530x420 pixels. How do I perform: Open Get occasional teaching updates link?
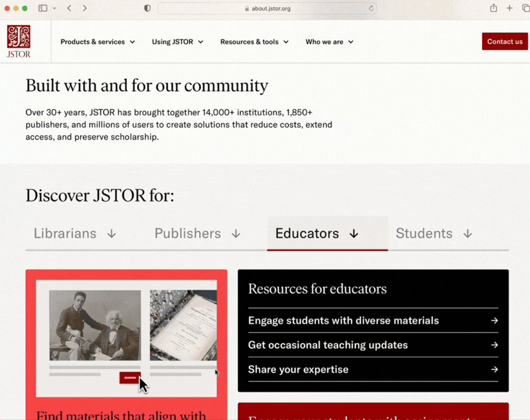point(373,345)
